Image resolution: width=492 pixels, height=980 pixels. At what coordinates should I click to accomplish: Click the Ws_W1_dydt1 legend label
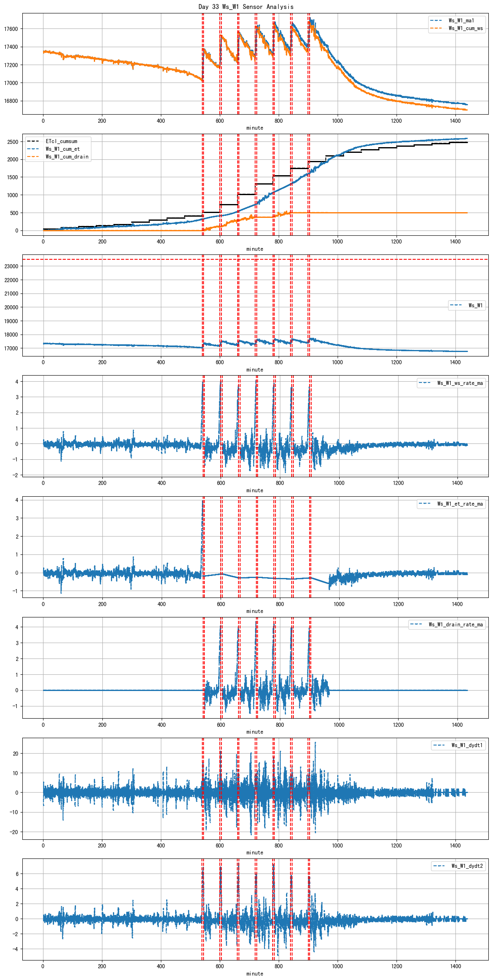click(x=467, y=745)
